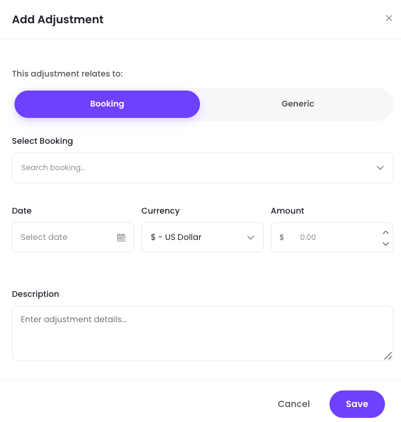Close the Add Adjustment dialog
Viewport: 401px width, 422px height.
click(389, 18)
